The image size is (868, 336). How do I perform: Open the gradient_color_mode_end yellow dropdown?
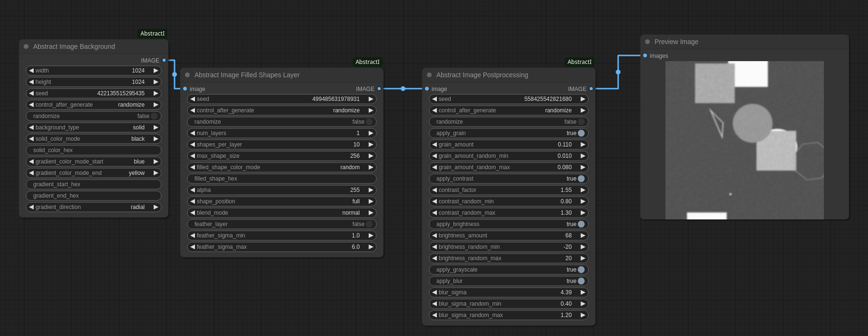pyautogui.click(x=93, y=173)
